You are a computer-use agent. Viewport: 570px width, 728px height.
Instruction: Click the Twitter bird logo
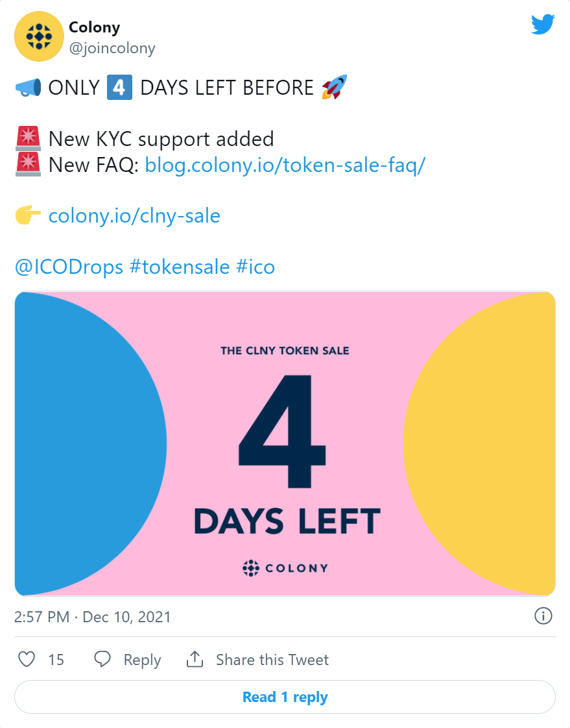pos(543,24)
